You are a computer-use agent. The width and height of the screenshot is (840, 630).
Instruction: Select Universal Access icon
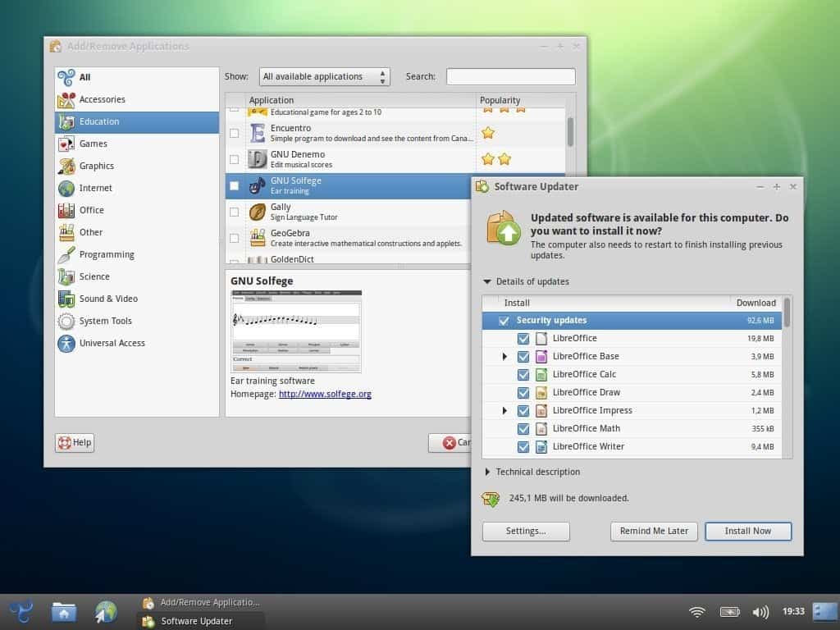point(66,343)
